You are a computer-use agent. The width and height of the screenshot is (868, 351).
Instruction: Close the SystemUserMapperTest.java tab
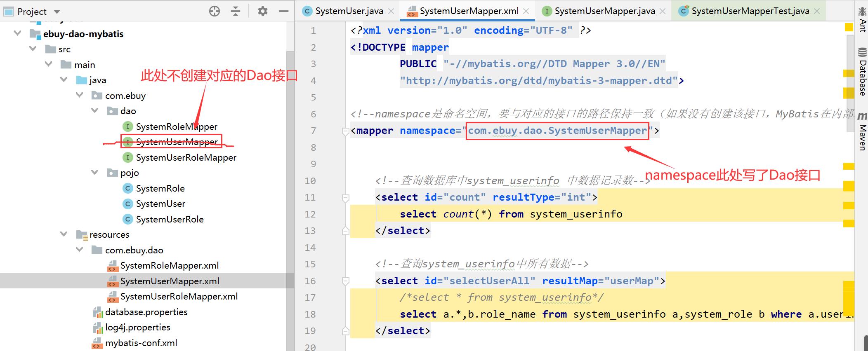coord(816,12)
